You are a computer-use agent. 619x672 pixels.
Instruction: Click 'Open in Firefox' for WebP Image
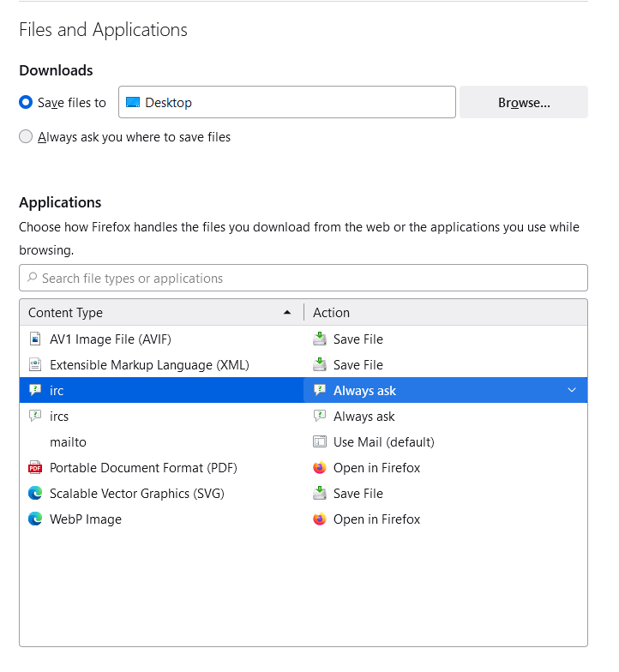[377, 519]
